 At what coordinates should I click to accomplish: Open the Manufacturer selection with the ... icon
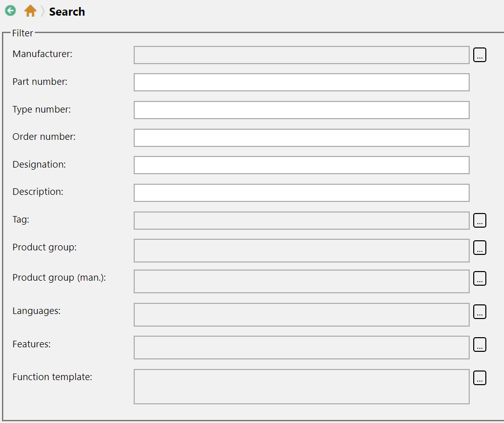point(479,55)
